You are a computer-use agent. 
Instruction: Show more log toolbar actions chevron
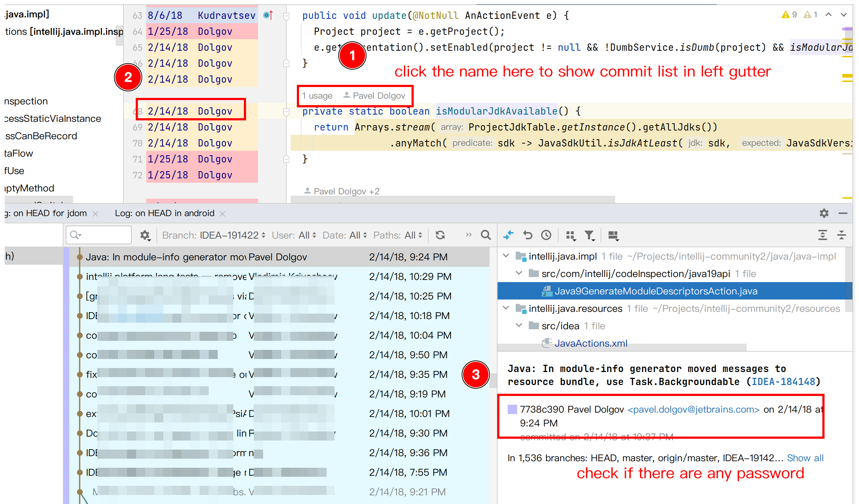469,235
